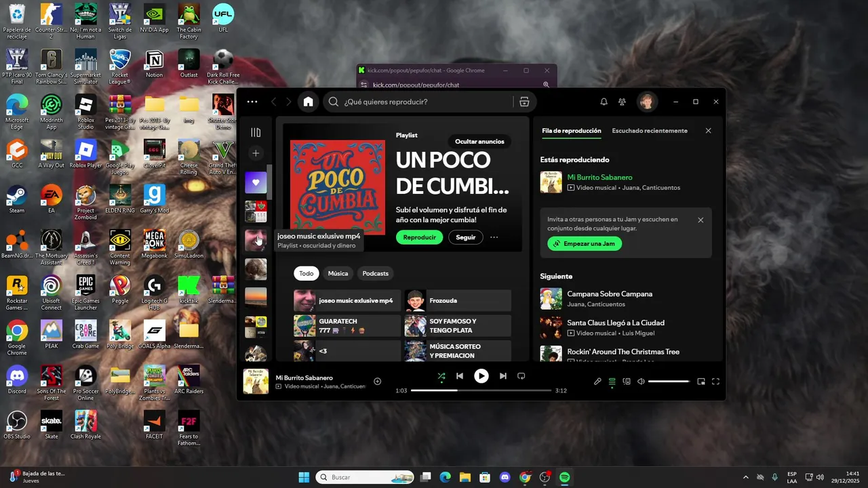Open the Browse icon in search bar

point(524,102)
